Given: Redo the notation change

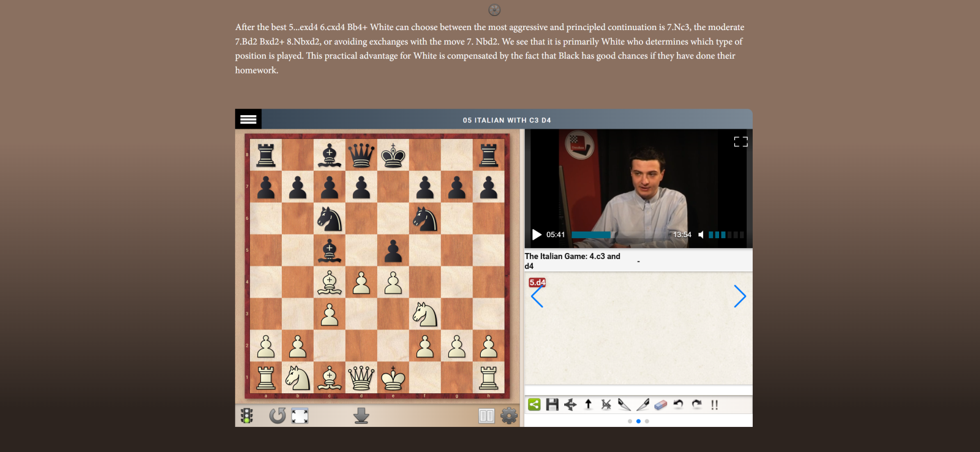Looking at the screenshot, I should (x=696, y=404).
